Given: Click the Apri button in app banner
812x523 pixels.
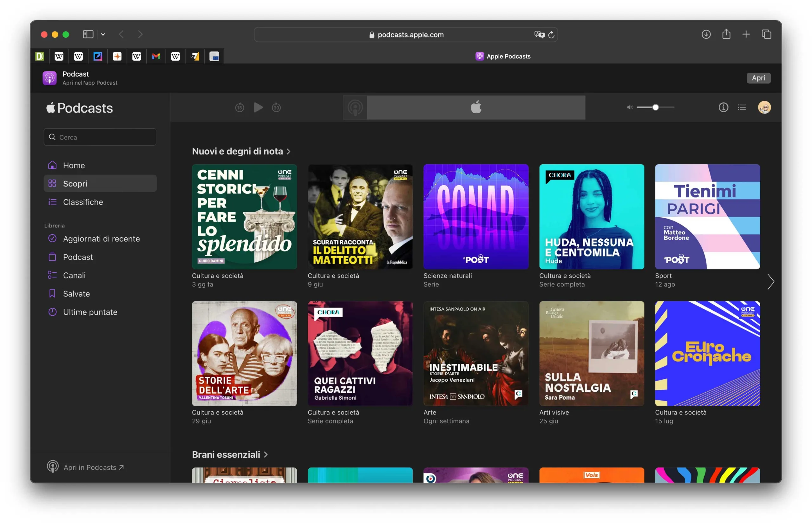Looking at the screenshot, I should [x=758, y=78].
